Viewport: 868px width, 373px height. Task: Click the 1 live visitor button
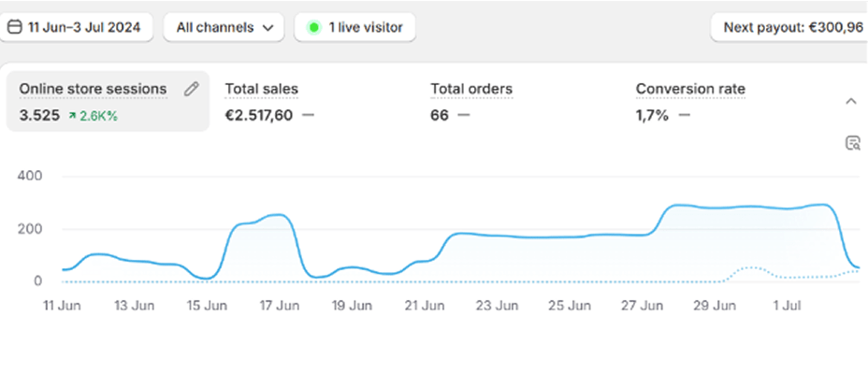click(x=354, y=27)
